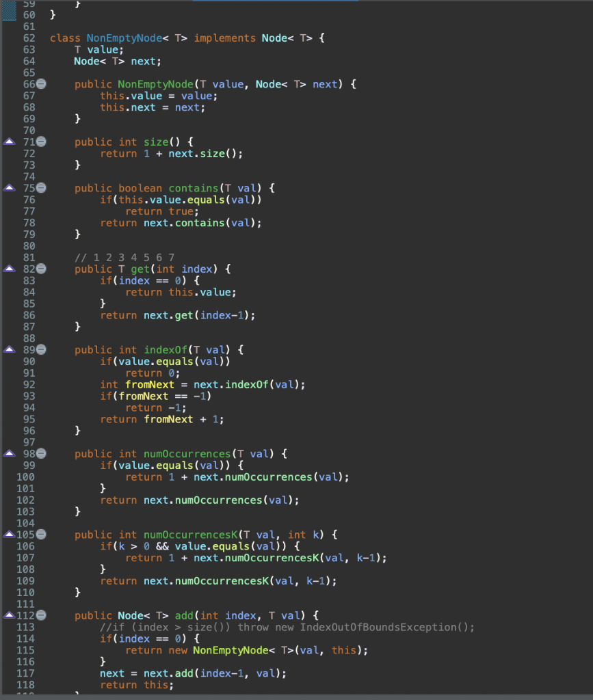The image size is (593, 700).
Task: Click line number 100 in gutter
Action: point(25,476)
